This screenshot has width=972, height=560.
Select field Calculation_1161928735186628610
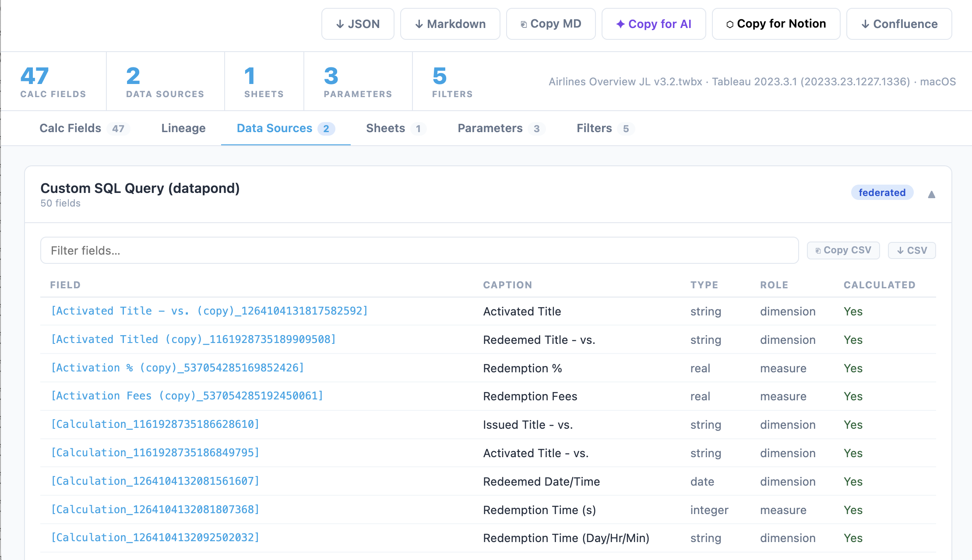pos(155,424)
